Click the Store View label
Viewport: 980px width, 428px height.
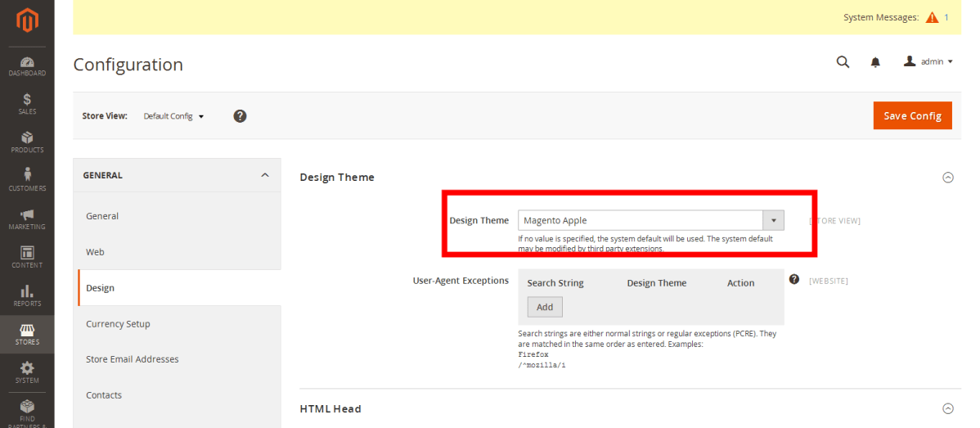pos(105,116)
